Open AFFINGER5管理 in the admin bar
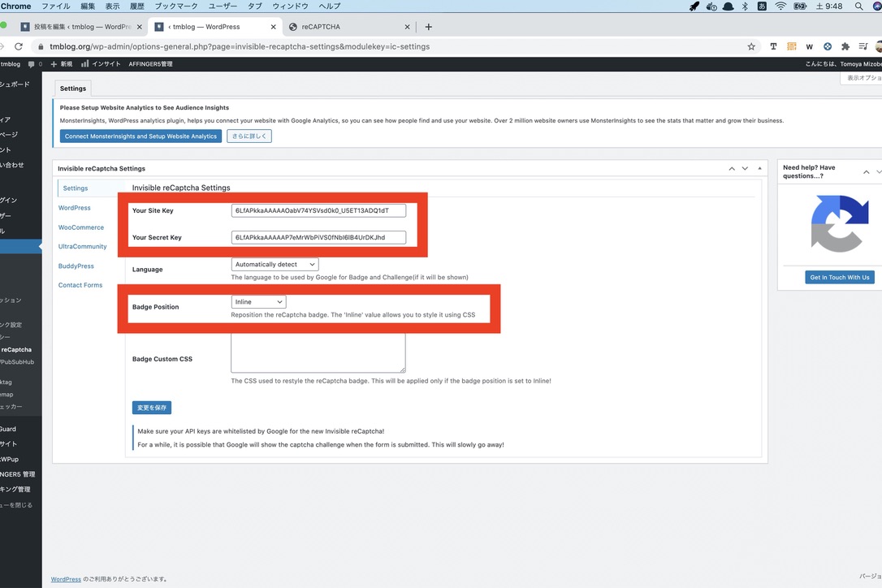 tap(151, 64)
